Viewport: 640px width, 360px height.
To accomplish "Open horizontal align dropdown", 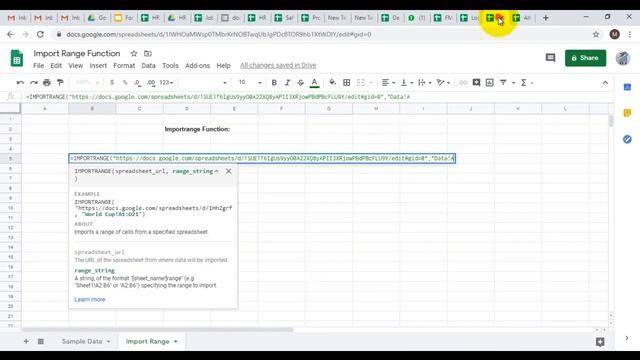I will coord(388,82).
